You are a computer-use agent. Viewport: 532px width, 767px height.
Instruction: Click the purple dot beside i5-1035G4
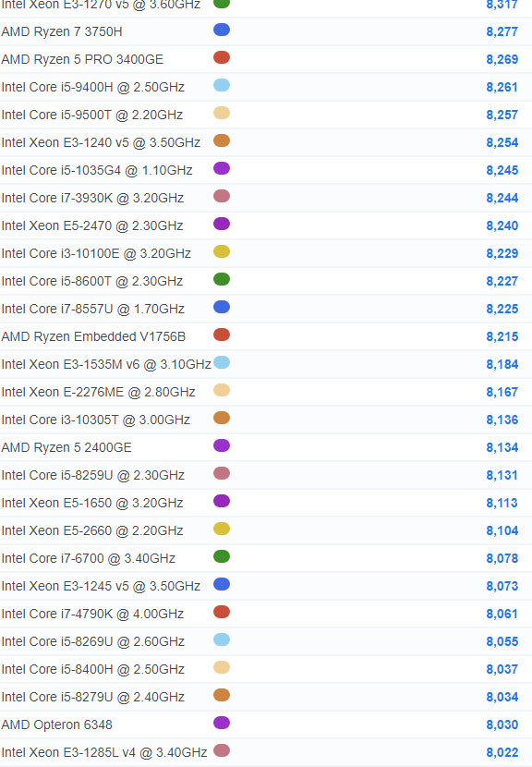point(222,168)
